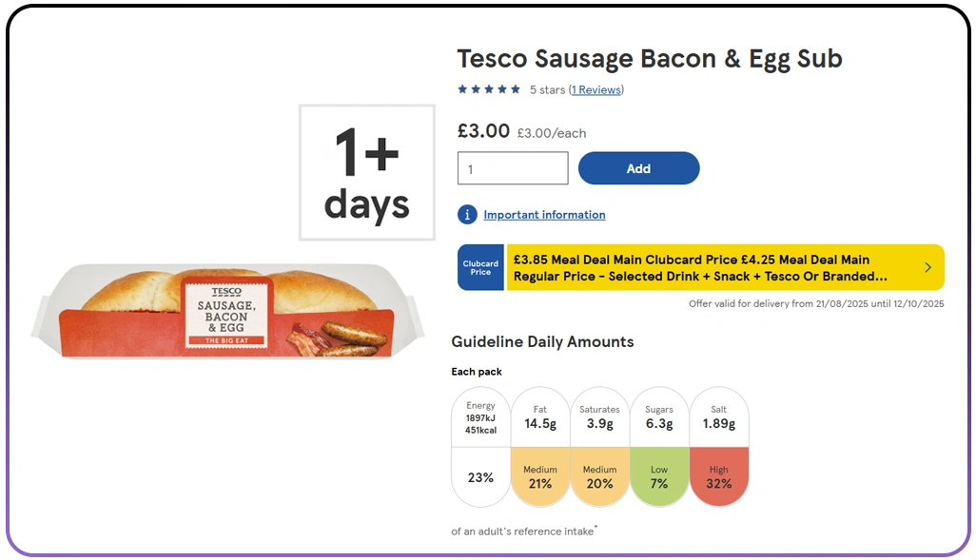Click the Clubcard Price badge
This screenshot has width=976, height=560.
click(x=480, y=267)
